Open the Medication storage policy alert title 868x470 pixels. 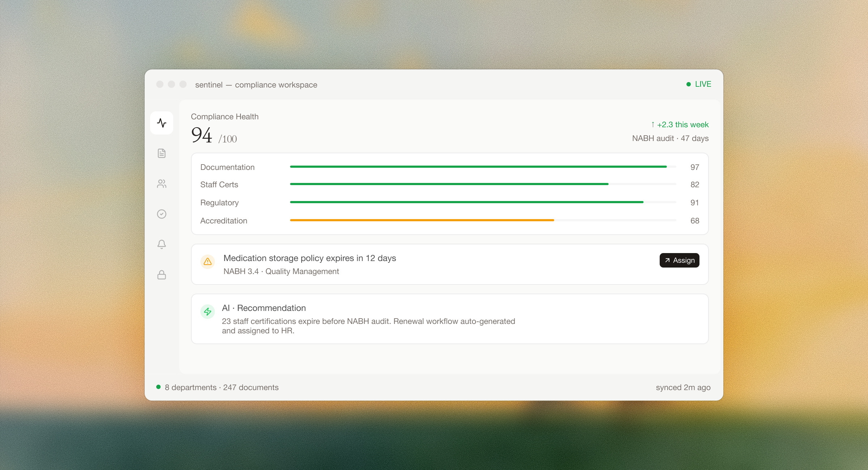310,258
